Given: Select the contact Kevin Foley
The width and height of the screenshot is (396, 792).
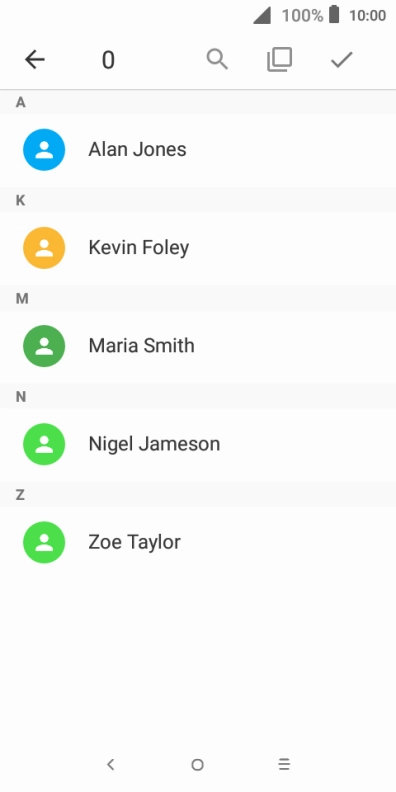Looking at the screenshot, I should click(x=198, y=248).
